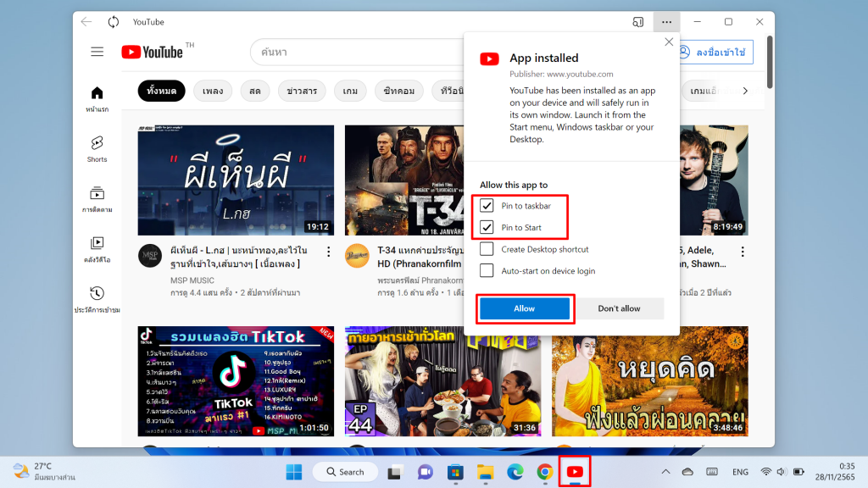Open options for ผีเห็นผี video

point(329,252)
